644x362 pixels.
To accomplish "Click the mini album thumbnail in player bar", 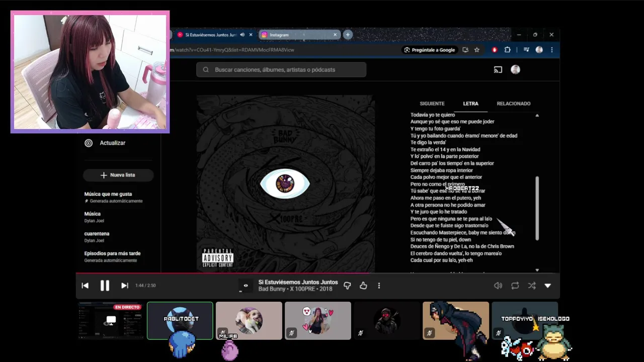I will 246,286.
